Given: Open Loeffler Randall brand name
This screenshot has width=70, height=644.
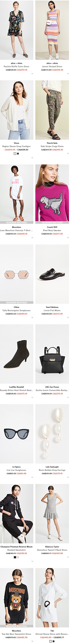Looking at the screenshot, I should click(16, 387).
